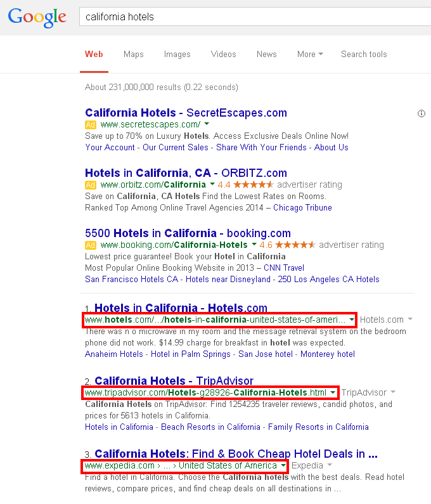Click TripAdvisor's Hotels in California sitelink
This screenshot has width=431, height=504.
119,427
